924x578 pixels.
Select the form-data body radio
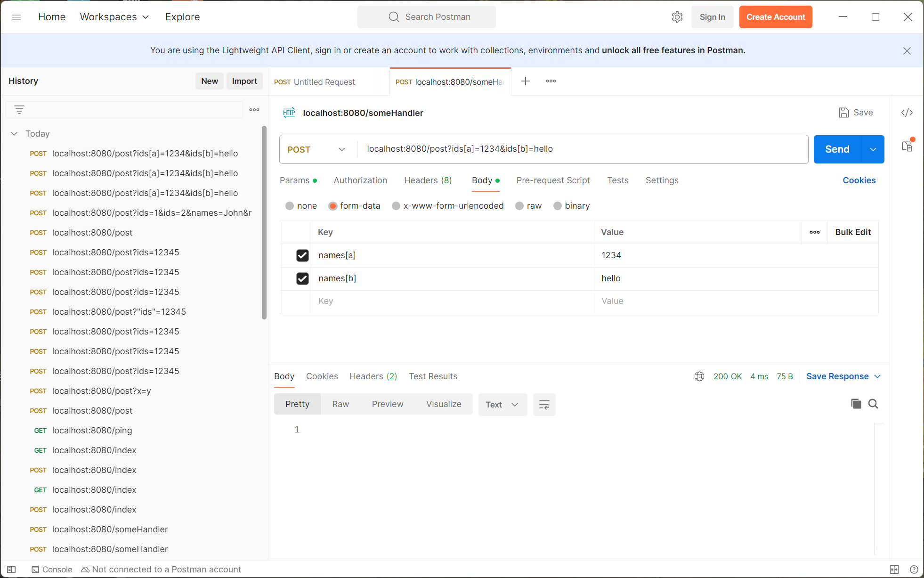pos(333,206)
